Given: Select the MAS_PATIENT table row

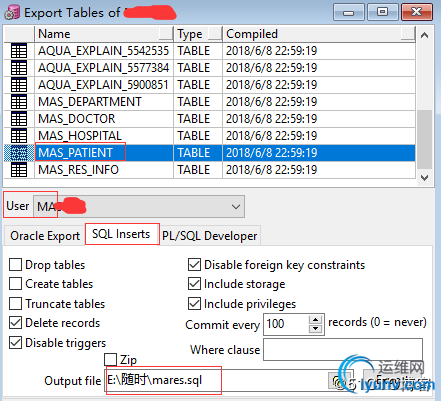Looking at the screenshot, I should point(209,153).
